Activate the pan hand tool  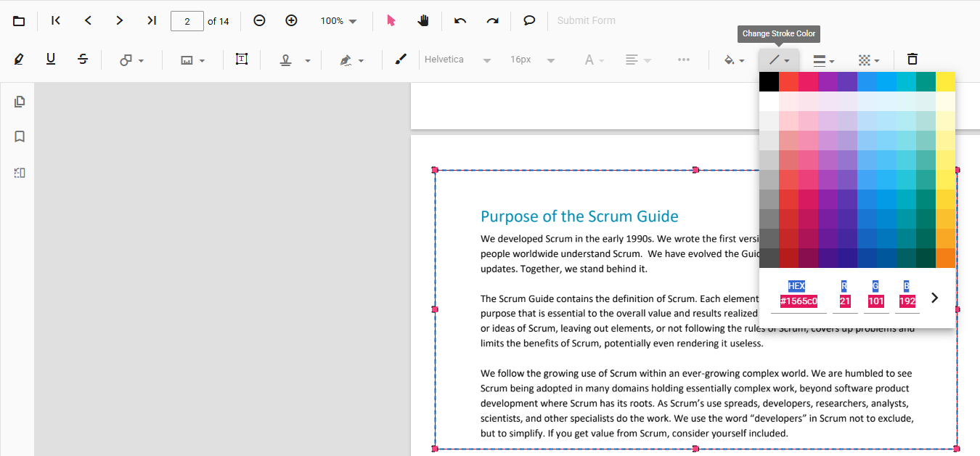pos(423,21)
